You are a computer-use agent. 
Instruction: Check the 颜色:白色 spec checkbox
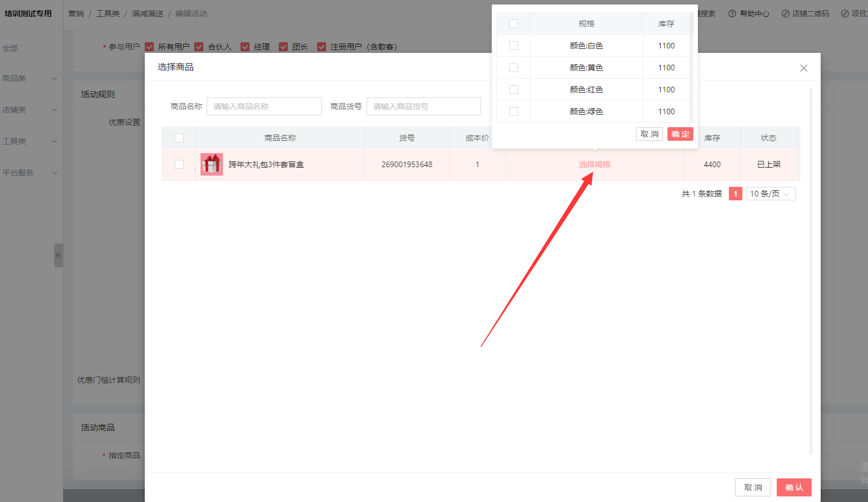point(514,46)
